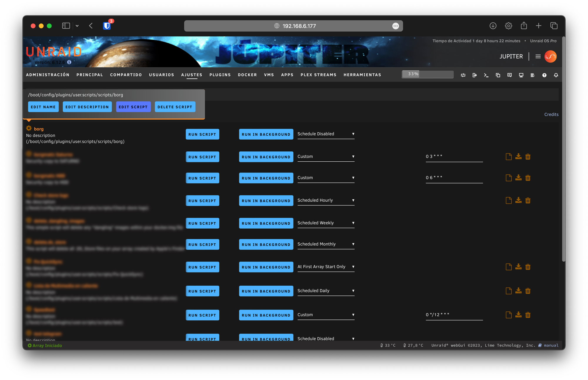Open the Plugins tab
Screen dimensions: 588x380
pos(220,75)
